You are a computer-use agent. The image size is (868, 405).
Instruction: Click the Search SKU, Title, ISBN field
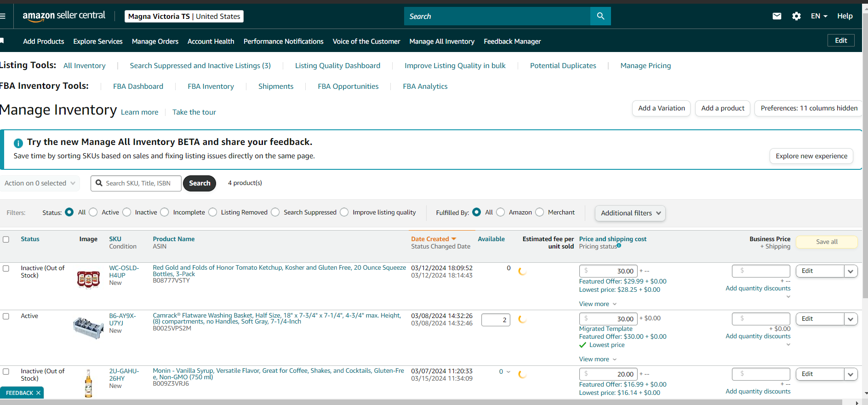(136, 183)
